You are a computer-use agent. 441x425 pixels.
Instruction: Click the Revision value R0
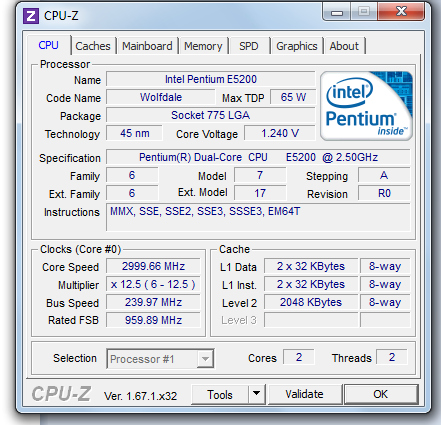384,193
